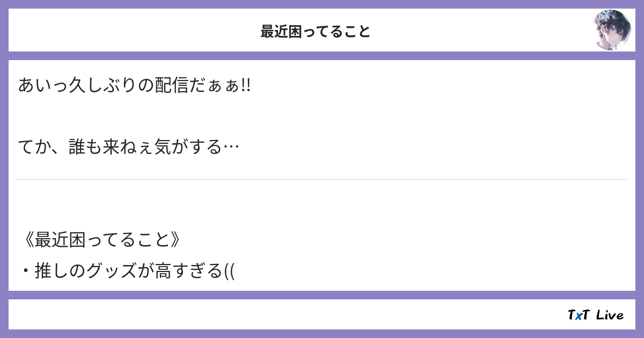Screen dimensions: 644x338
Task: Click the bullet line 推しのグッズが高すぎる
Action: tap(128, 271)
